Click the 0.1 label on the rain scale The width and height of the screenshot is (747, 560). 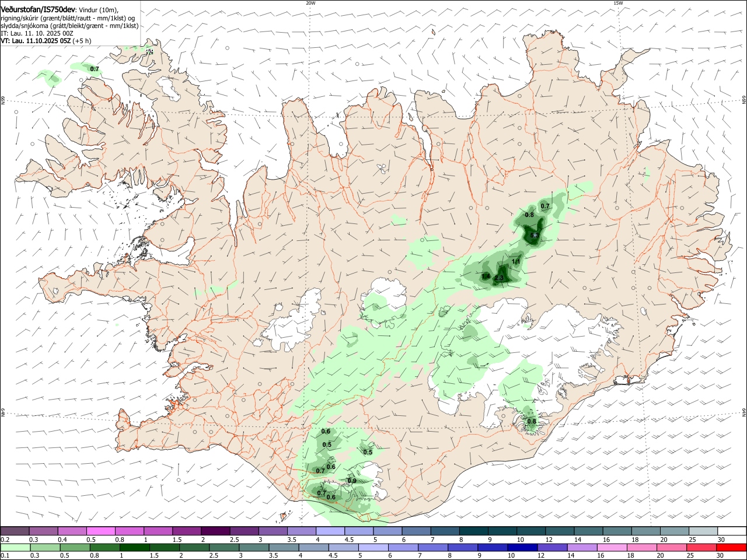[x=5, y=556]
